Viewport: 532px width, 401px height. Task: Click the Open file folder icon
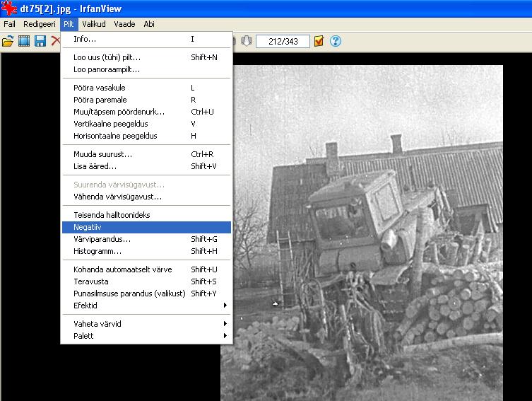tap(8, 41)
